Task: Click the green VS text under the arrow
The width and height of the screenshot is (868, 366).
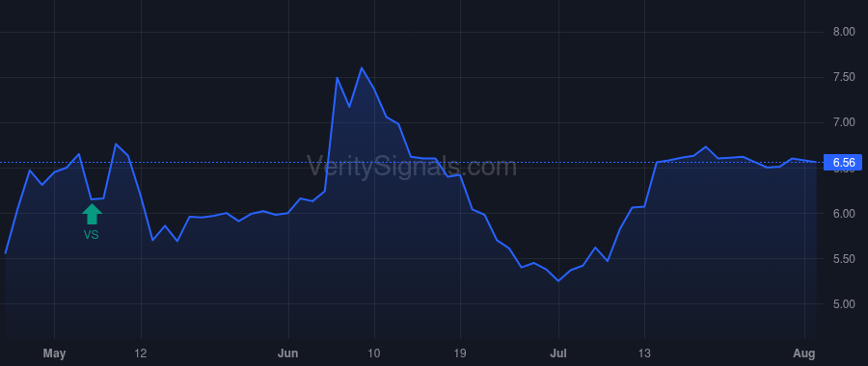Action: tap(92, 235)
